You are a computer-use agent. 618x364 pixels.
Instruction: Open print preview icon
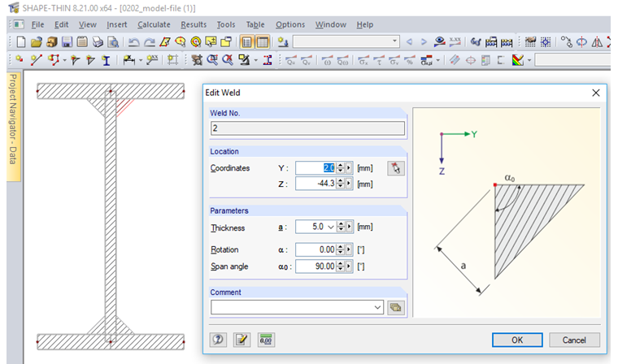pyautogui.click(x=113, y=41)
